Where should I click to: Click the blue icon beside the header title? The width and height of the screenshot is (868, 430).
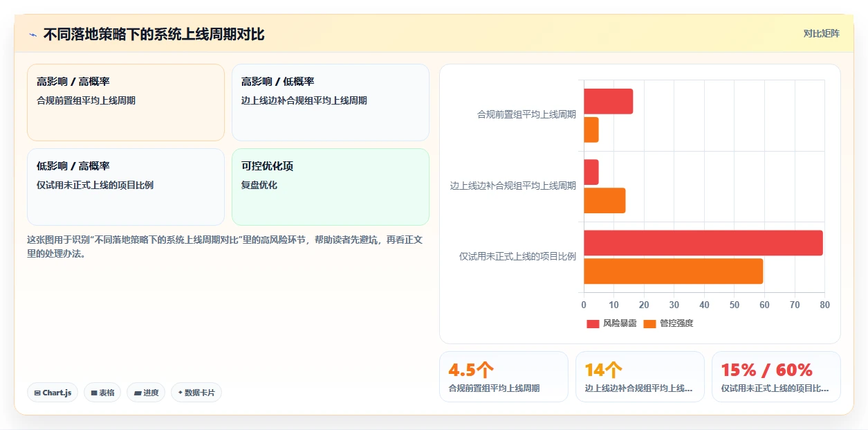pyautogui.click(x=33, y=35)
